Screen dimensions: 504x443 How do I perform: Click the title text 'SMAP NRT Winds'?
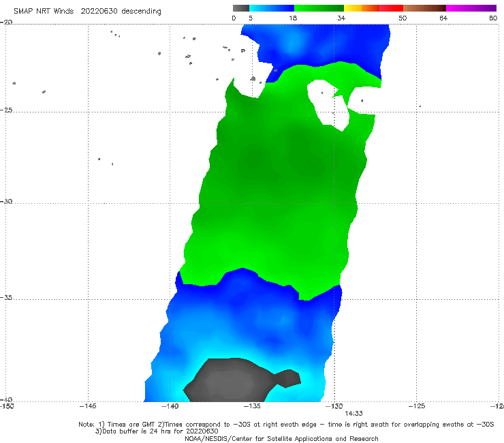coord(44,11)
